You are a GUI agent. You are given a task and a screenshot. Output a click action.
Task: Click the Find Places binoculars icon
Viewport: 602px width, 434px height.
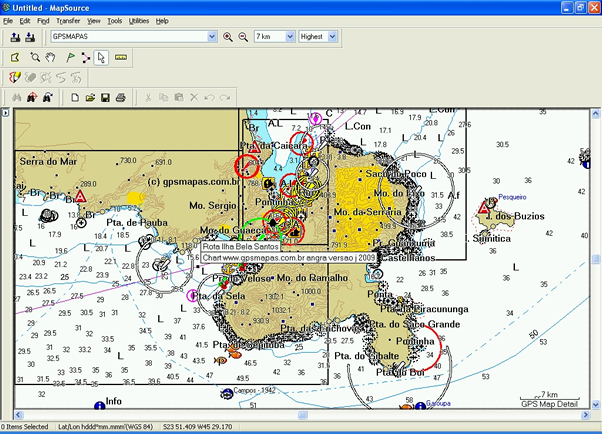(15, 97)
